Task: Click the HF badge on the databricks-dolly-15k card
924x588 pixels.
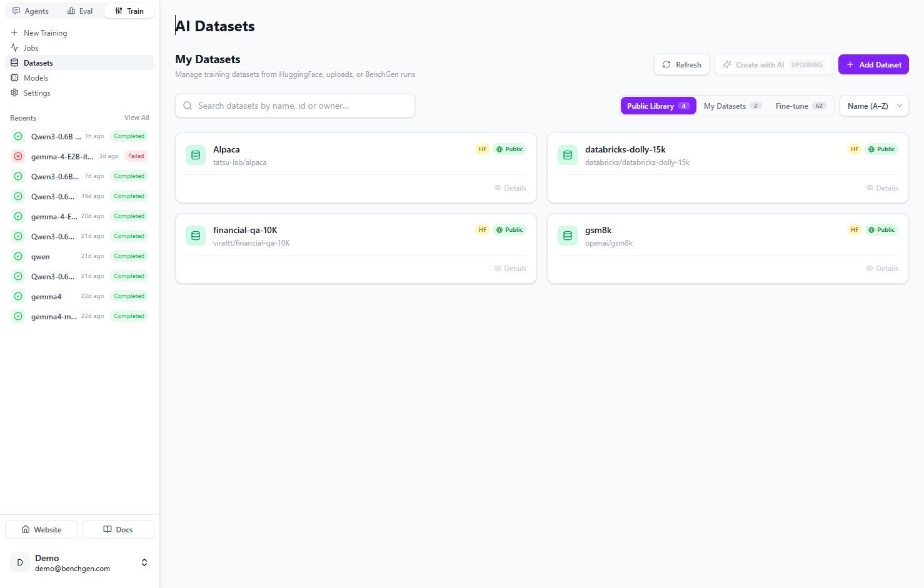Action: tap(855, 149)
